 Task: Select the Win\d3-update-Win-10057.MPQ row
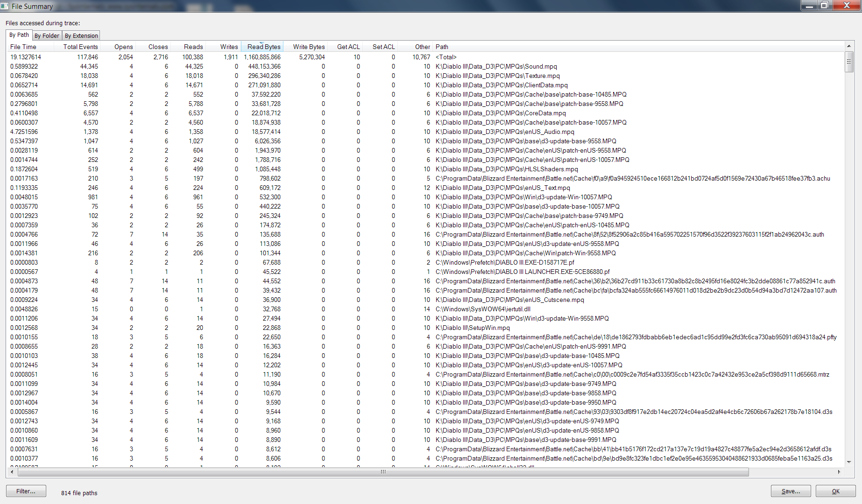coord(426,197)
